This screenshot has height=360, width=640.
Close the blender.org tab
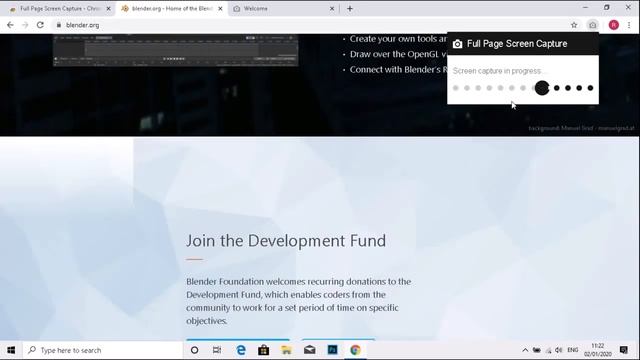220,9
